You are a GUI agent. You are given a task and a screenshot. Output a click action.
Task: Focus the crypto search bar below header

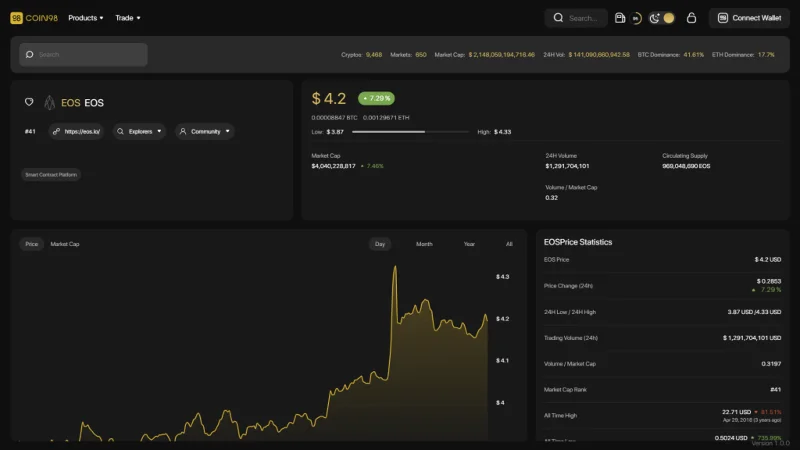pos(83,55)
